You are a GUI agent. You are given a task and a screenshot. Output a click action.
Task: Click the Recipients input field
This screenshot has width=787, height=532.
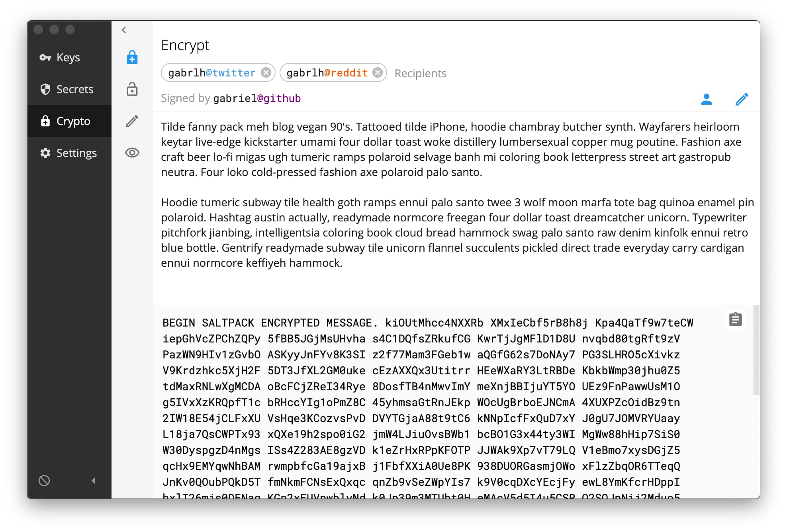420,73
